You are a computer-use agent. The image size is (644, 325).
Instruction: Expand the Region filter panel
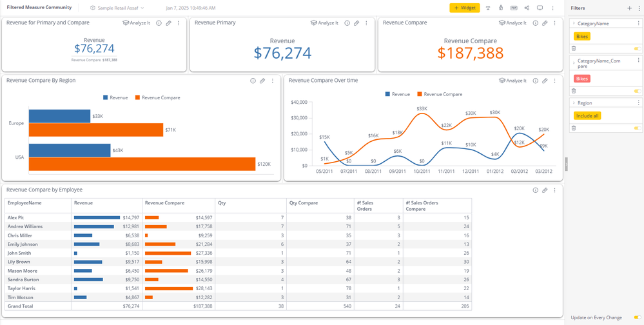click(574, 103)
